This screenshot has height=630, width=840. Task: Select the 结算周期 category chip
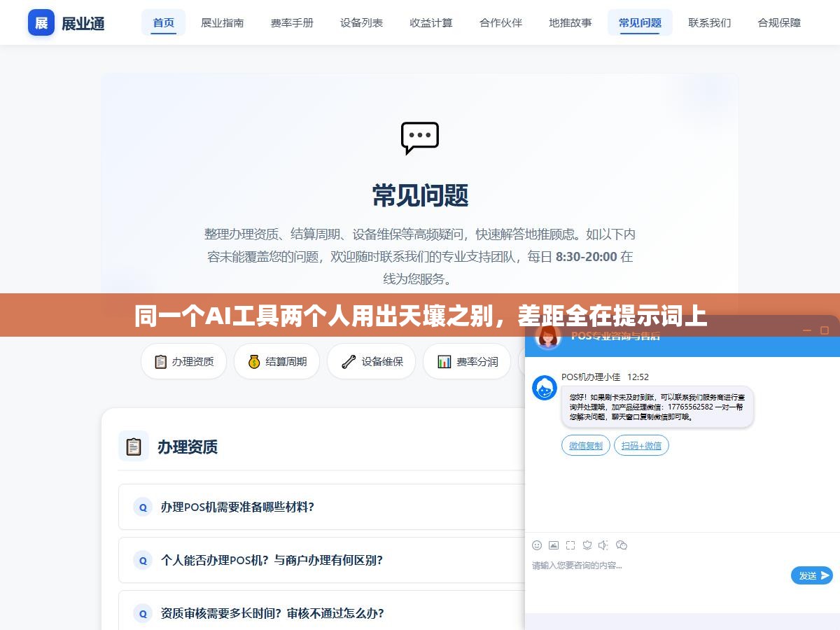[x=276, y=361]
